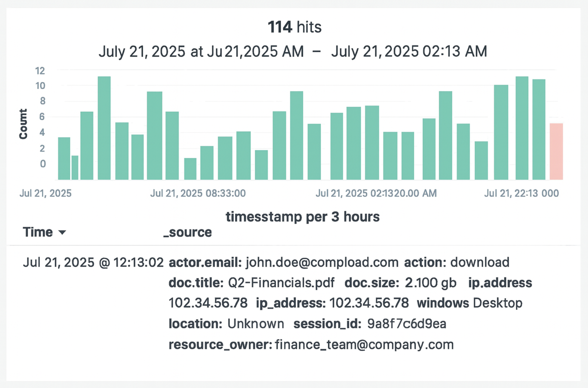The image size is (588, 388).
Task: Click the action download value
Action: [480, 262]
